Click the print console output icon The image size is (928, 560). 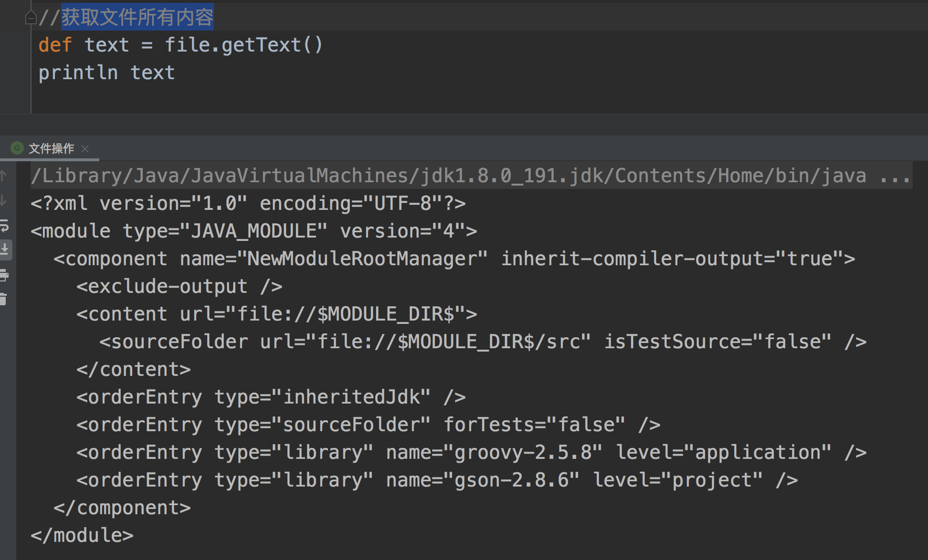click(x=4, y=275)
